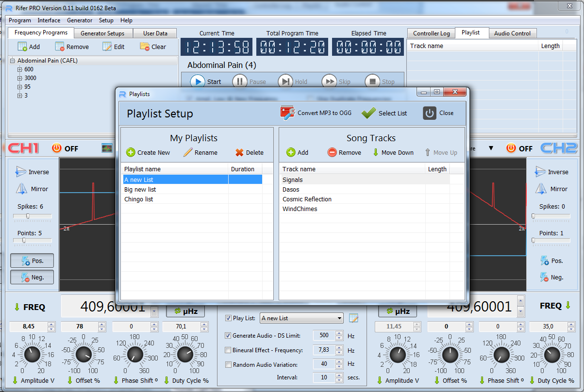Expand the 600 tree node
Screen dimensions: 584x392
(x=20, y=69)
